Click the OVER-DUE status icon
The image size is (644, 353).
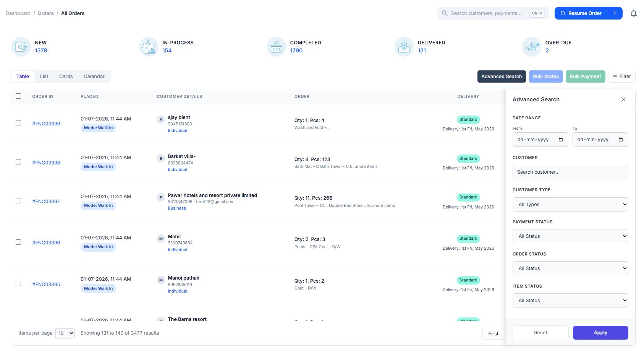[532, 47]
